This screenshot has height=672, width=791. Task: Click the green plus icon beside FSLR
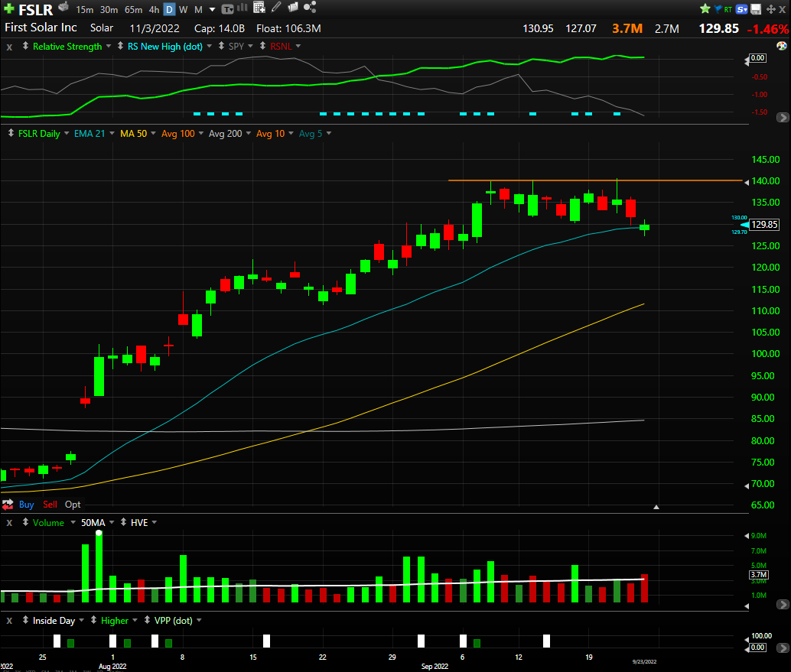(x=8, y=8)
